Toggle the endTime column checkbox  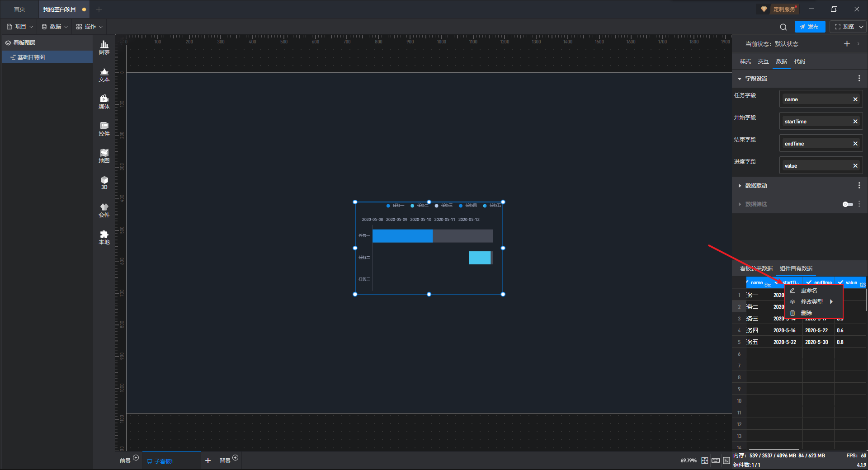click(x=809, y=282)
